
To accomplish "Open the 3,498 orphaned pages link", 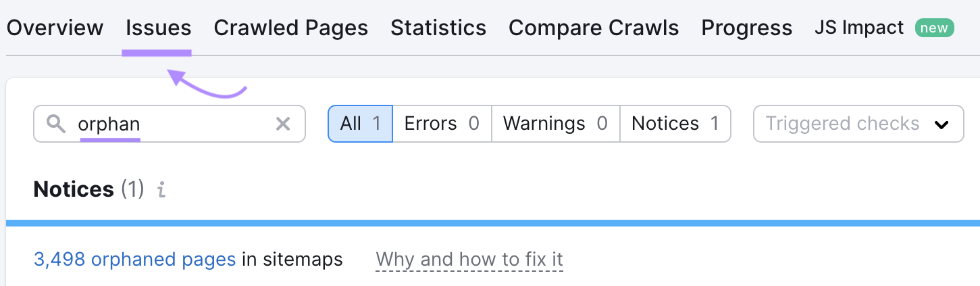I will click(x=134, y=259).
